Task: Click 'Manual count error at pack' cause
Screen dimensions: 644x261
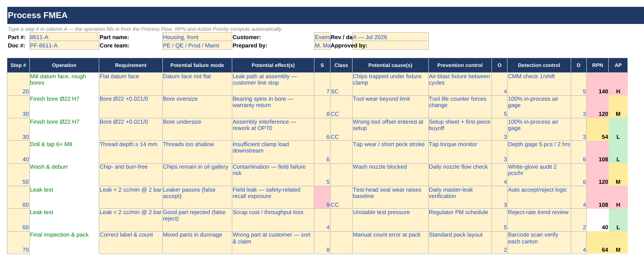Action: [x=390, y=242]
